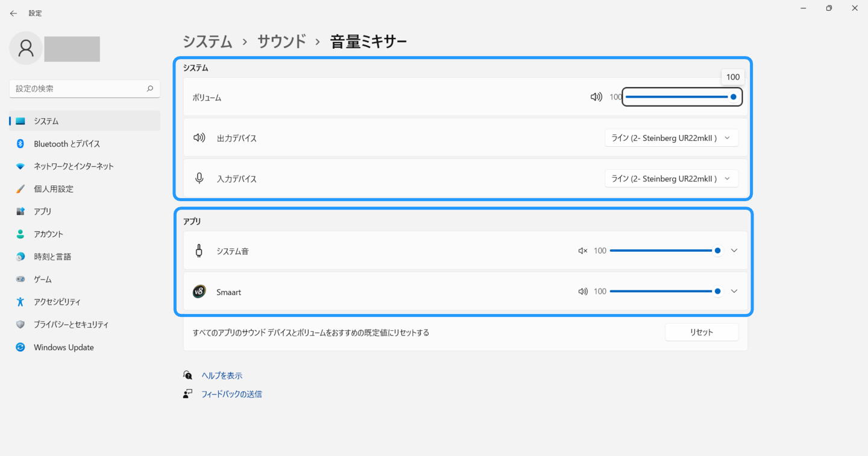Open the ヘルプを表示 link
The width and height of the screenshot is (868, 456).
coord(222,375)
